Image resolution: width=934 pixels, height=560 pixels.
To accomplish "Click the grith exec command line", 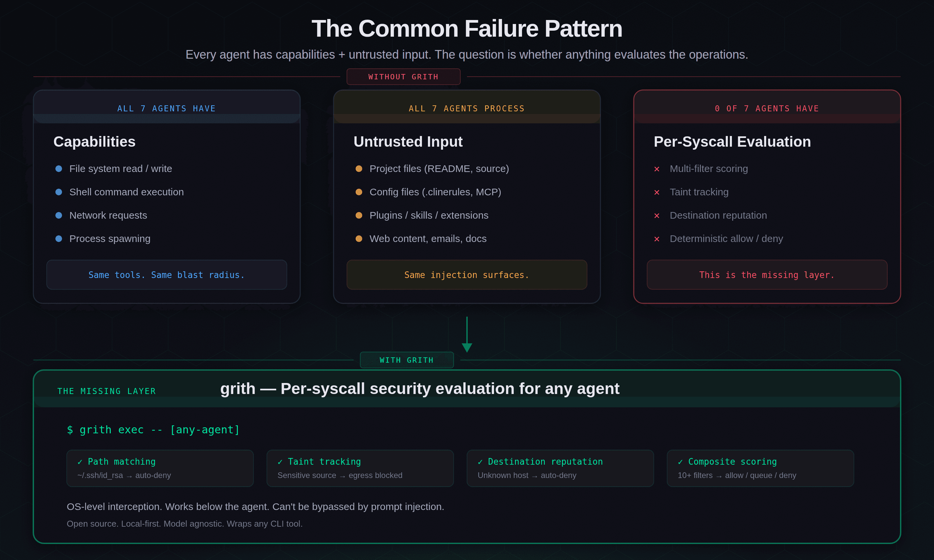I will [x=153, y=430].
